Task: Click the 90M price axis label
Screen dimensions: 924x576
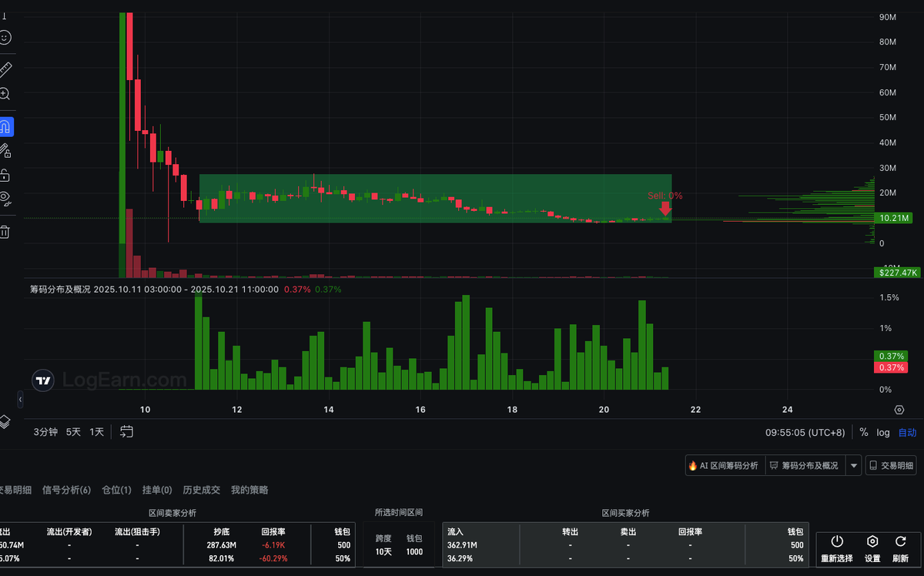Action: click(886, 17)
